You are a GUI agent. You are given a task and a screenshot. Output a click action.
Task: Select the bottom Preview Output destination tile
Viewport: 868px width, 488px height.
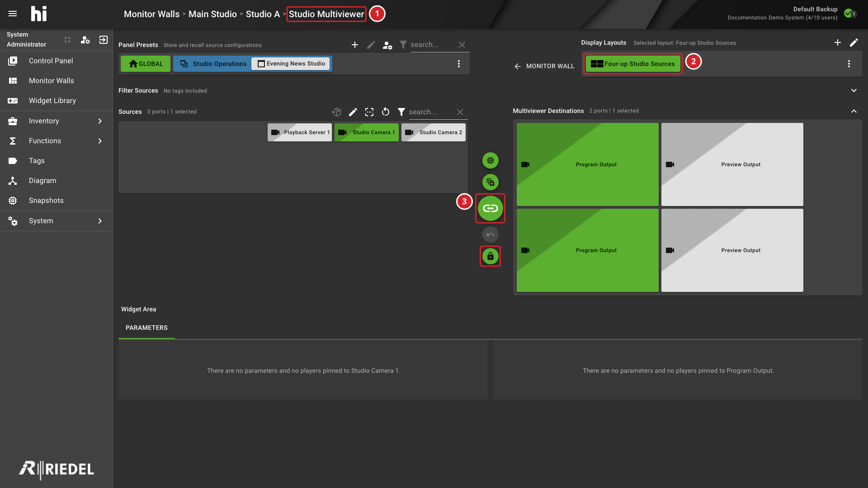(x=732, y=250)
